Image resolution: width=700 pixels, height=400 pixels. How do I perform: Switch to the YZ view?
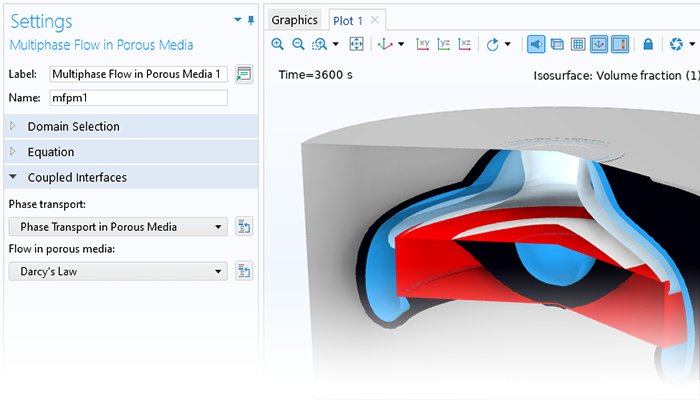pos(443,44)
